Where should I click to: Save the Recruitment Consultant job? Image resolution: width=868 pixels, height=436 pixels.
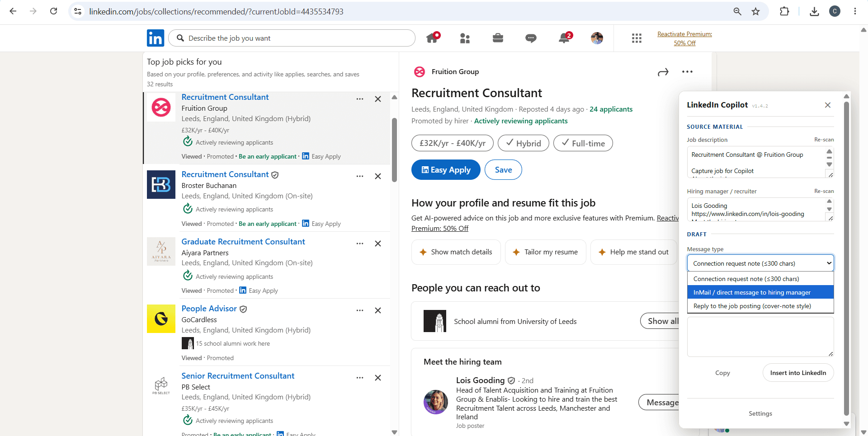(x=503, y=170)
